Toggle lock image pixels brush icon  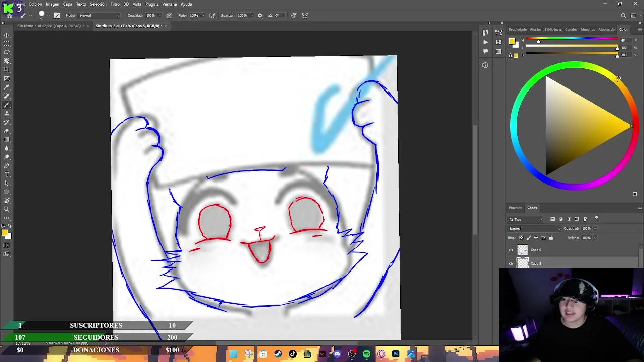[529, 238]
